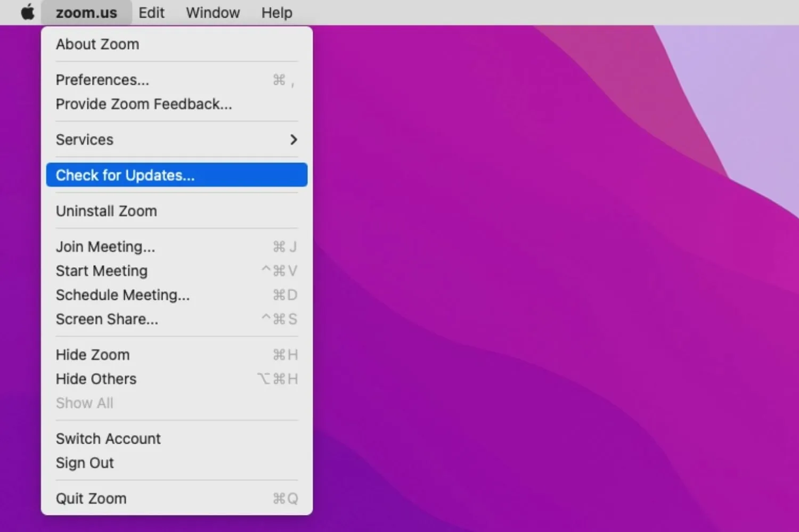
Task: Quit Zoom from the menu
Action: click(x=91, y=498)
